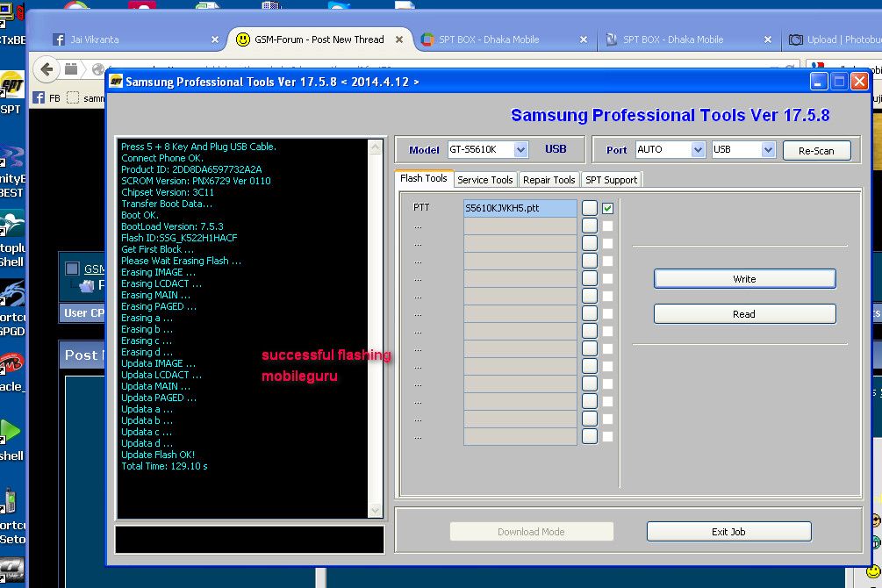Close the second SPT BOX browser tab
This screenshot has height=588, width=882.
click(768, 39)
